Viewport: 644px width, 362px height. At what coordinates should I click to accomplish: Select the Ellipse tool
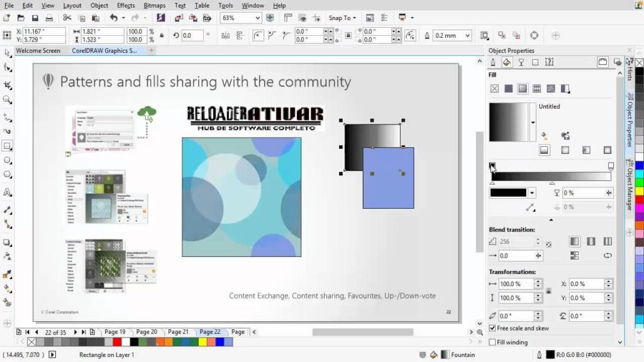coord(8,160)
